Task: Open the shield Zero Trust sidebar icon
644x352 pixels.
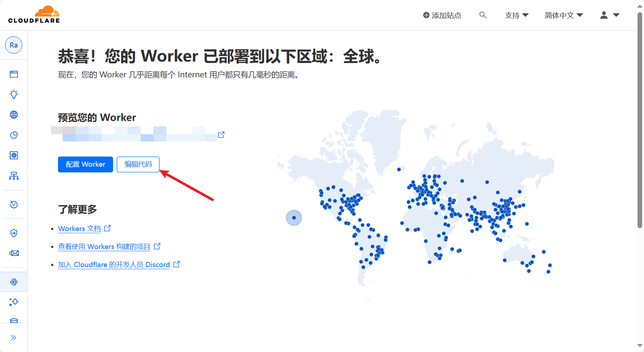Action: [x=14, y=233]
